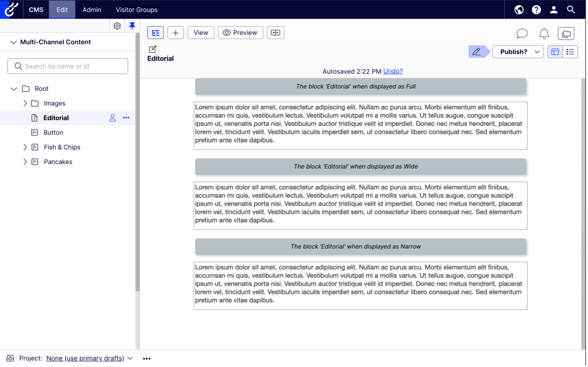Screen dimensions: 588x367
Task: Expand the Fish & Chips item
Action: click(25, 147)
